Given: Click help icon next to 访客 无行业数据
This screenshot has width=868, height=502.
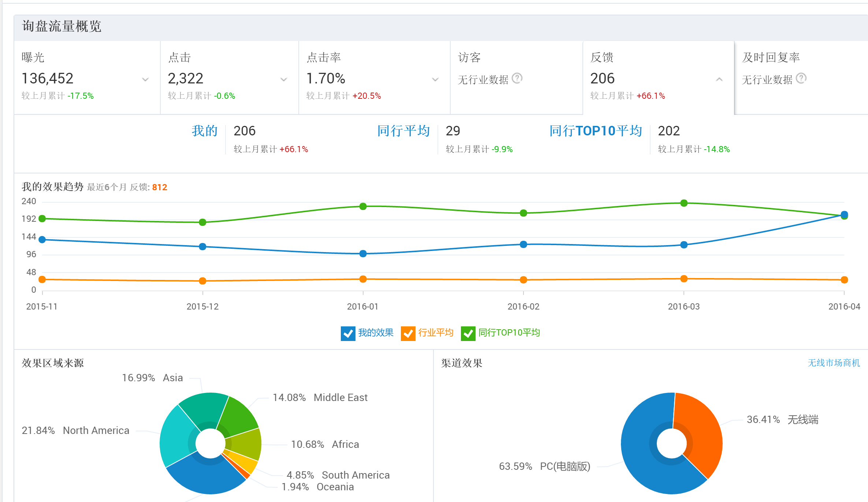Looking at the screenshot, I should [517, 78].
